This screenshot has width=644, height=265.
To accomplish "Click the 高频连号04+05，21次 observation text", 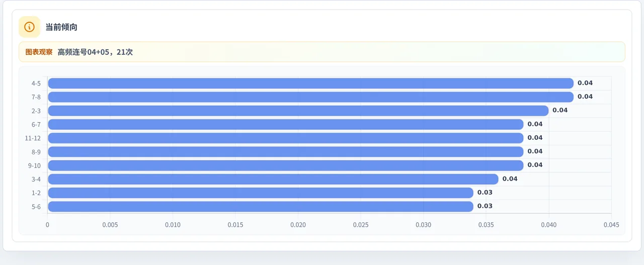I will coord(95,52).
